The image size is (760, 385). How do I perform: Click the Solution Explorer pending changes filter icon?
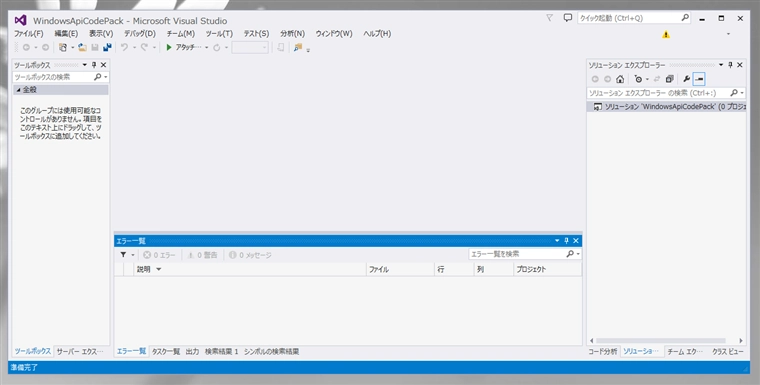pos(638,79)
